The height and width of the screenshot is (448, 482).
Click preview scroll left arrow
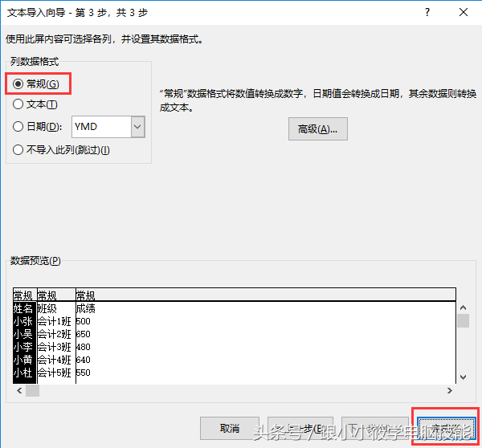pos(19,390)
